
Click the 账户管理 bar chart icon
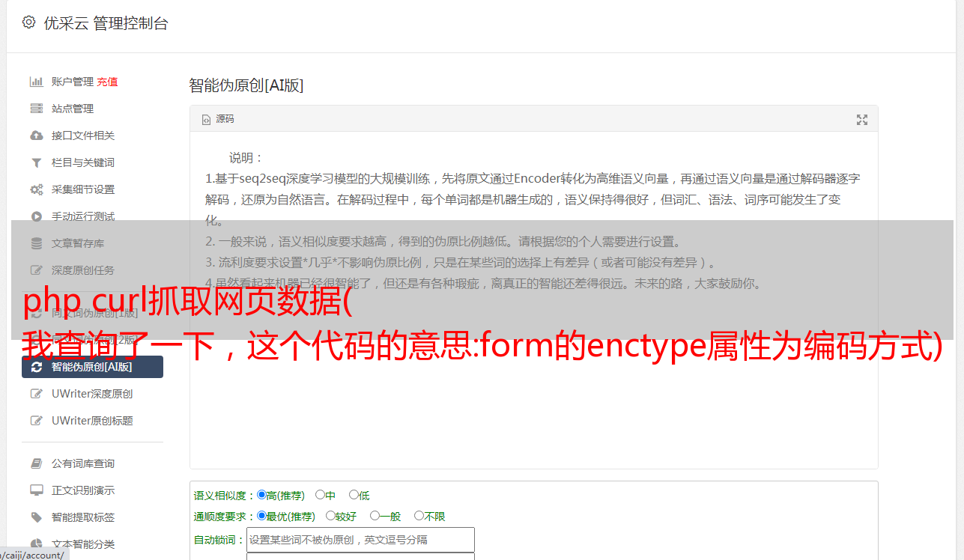tap(36, 82)
